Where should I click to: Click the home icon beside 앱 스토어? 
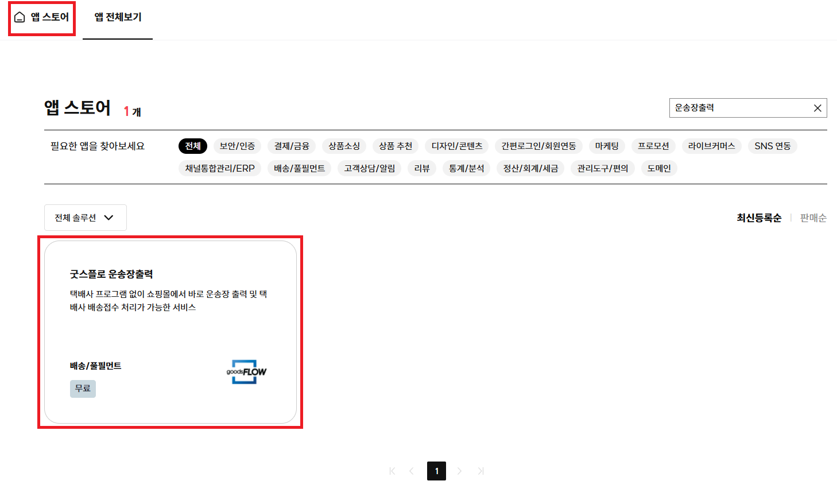click(x=20, y=17)
